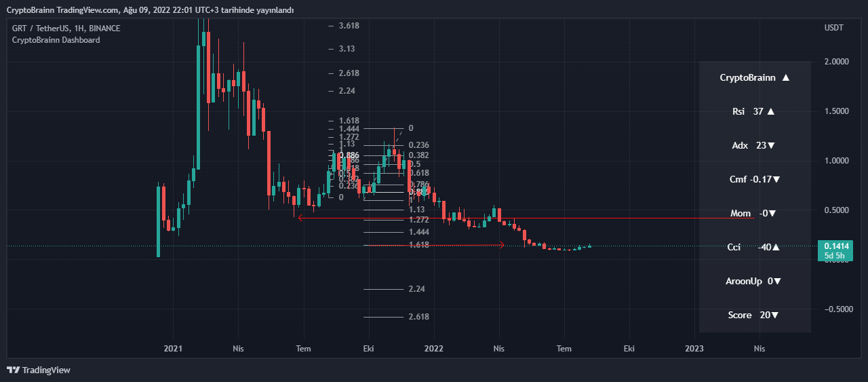The height and width of the screenshot is (382, 868).
Task: Click the 2021 label on time axis
Action: 174,349
